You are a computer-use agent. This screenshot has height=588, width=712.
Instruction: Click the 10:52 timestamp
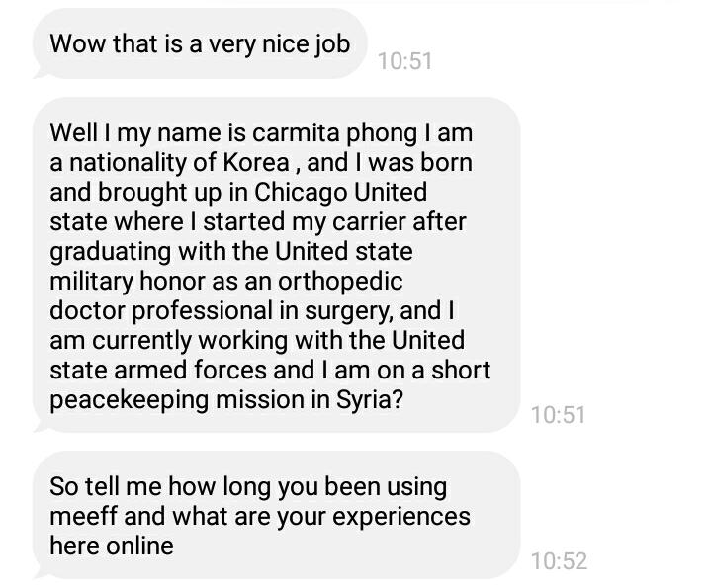pyautogui.click(x=559, y=561)
